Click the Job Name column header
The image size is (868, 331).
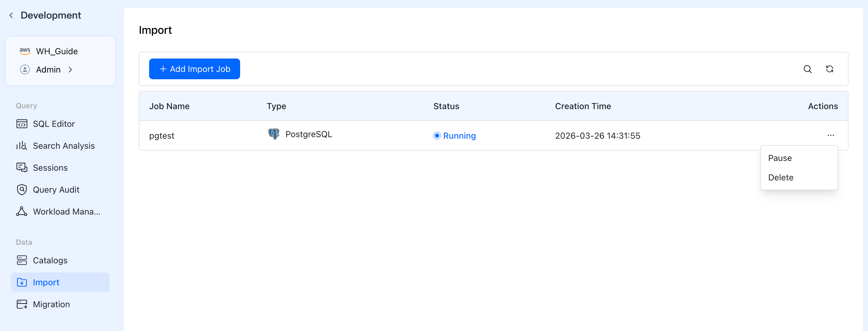coord(169,106)
